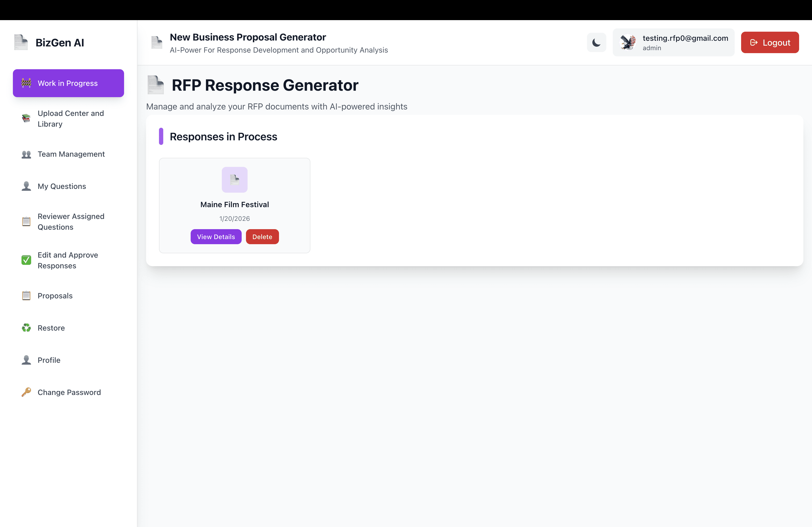Click the recycle icon beside Restore

coord(26,328)
